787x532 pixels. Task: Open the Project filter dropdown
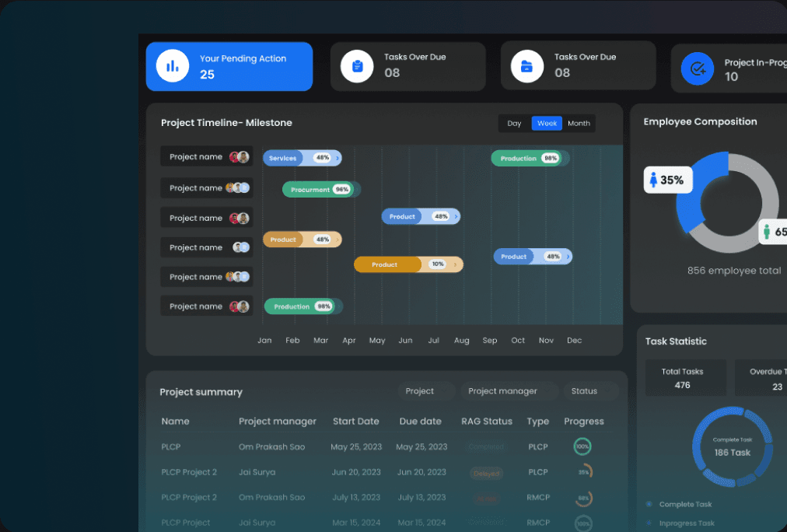click(426, 391)
